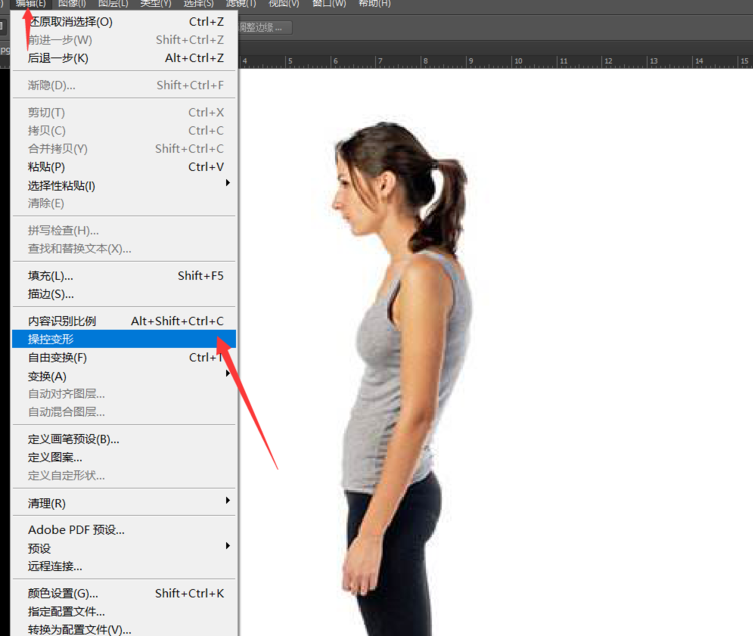753x636 pixels.
Task: Open Remote Connections (远程连接)
Action: click(55, 566)
